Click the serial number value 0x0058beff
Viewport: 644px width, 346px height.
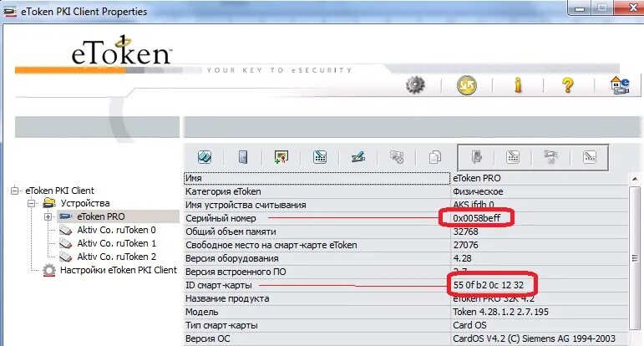(x=476, y=218)
